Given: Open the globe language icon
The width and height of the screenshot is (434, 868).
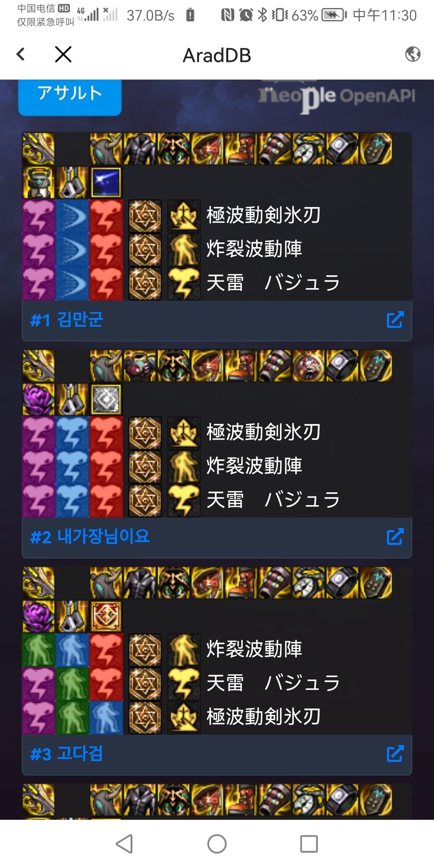Looking at the screenshot, I should pos(413,54).
